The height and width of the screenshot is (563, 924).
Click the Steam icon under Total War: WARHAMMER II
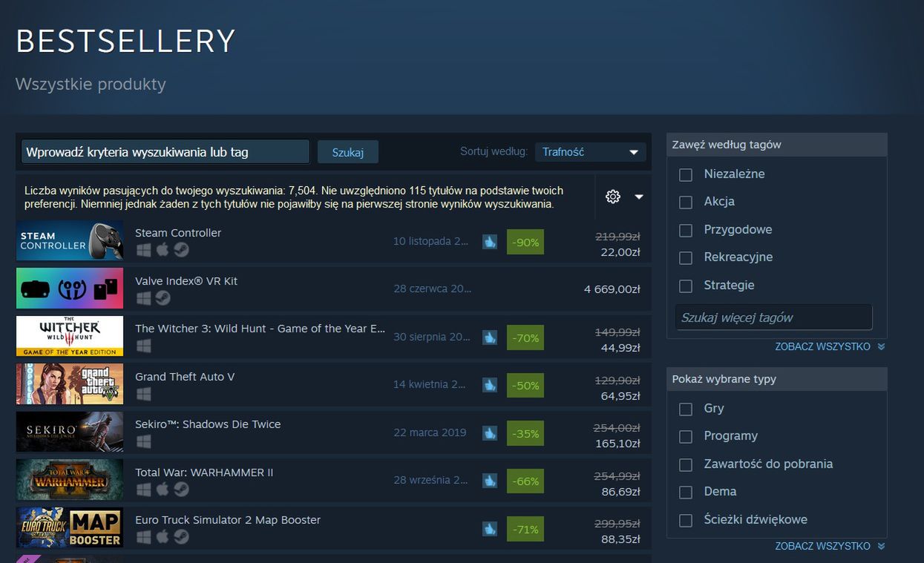pyautogui.click(x=181, y=490)
